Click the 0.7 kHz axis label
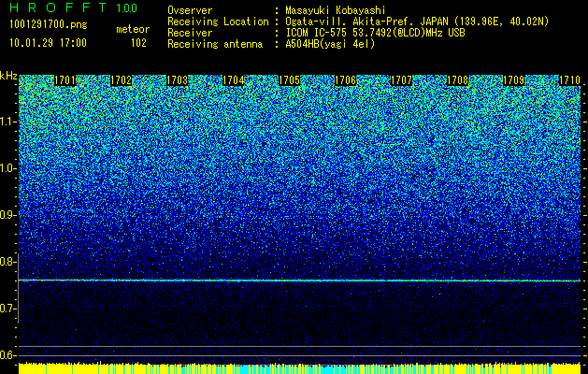 coord(7,309)
